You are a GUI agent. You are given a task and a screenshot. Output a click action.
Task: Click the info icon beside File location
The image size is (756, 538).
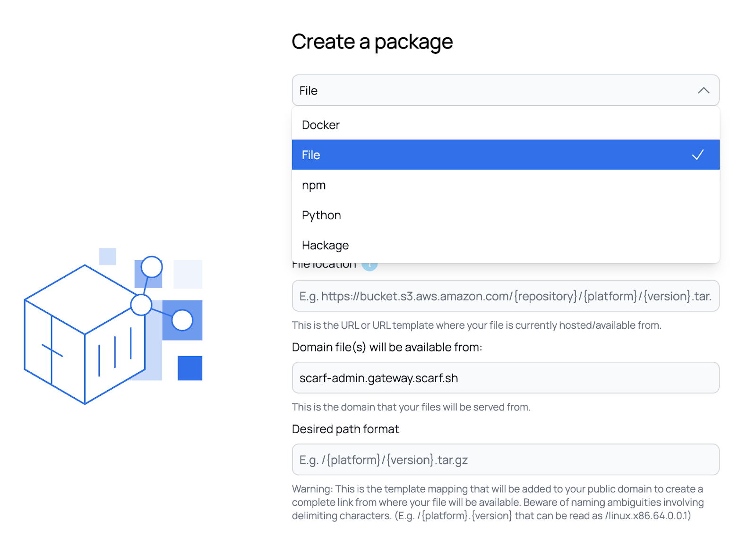coord(370,266)
